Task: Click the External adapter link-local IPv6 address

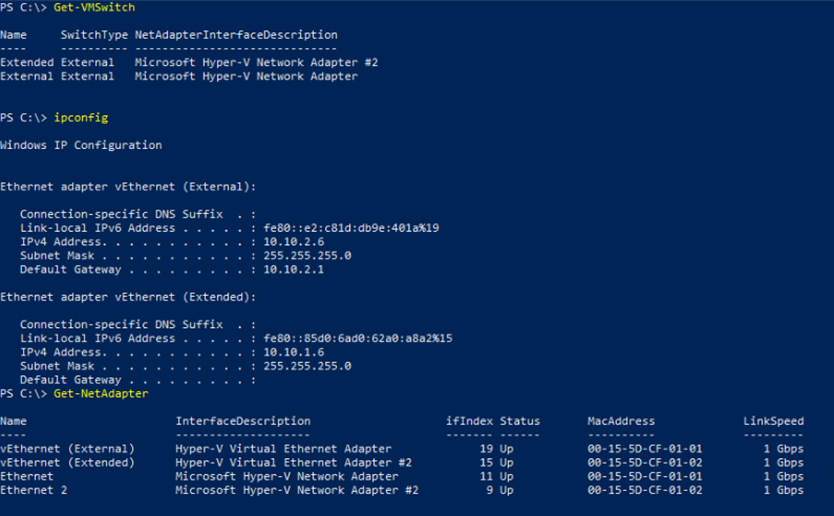Action: pos(351,228)
